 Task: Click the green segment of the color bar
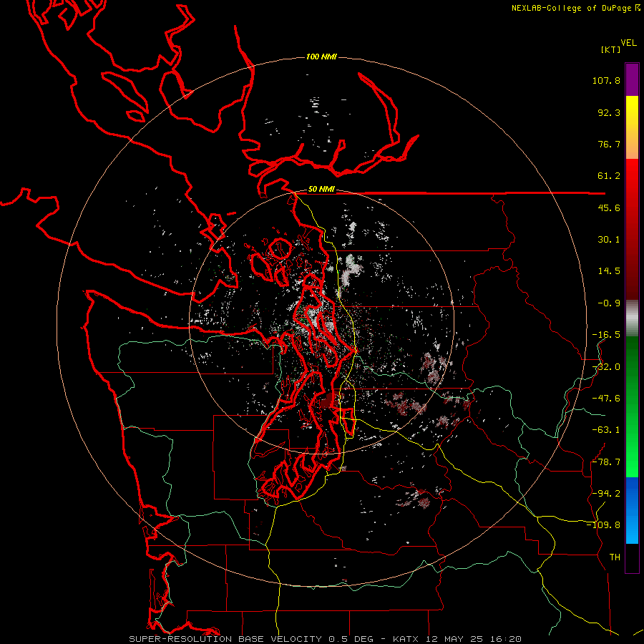(x=632, y=406)
